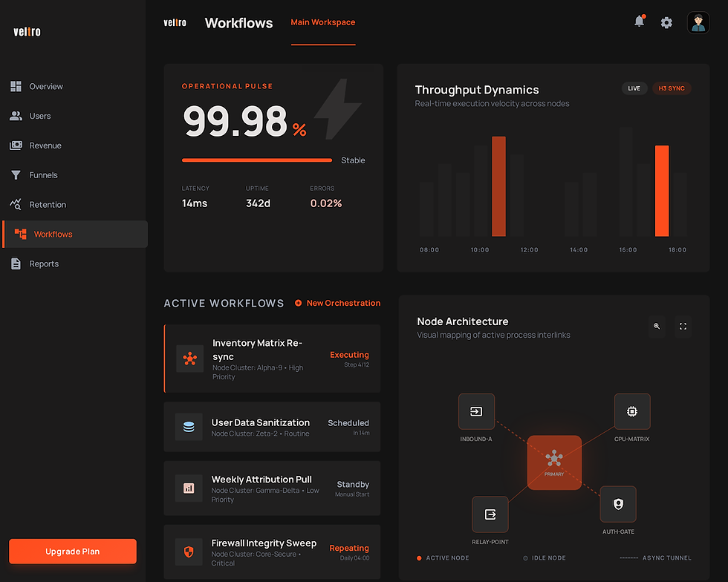Viewport: 728px width, 582px height.
Task: Click the Stable status label
Action: point(353,160)
